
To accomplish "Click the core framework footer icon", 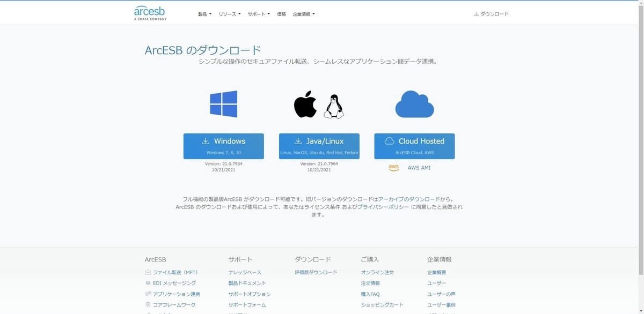I will tap(148, 305).
